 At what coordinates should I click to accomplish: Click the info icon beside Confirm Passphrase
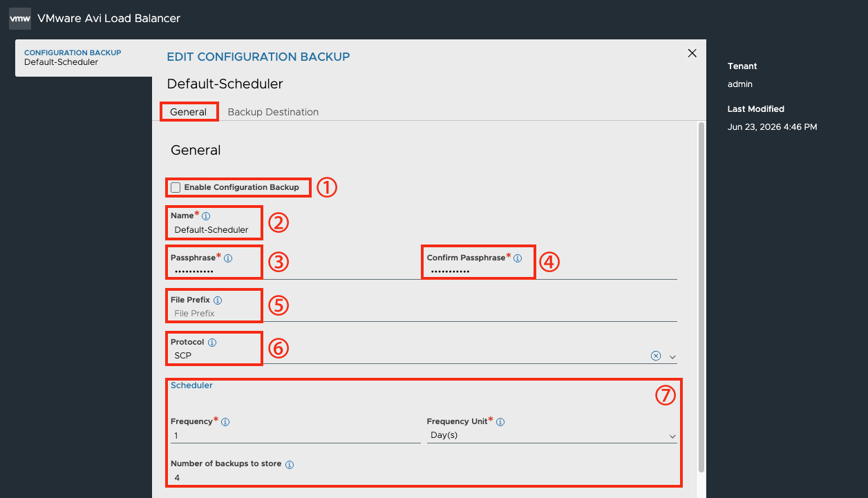tap(518, 258)
